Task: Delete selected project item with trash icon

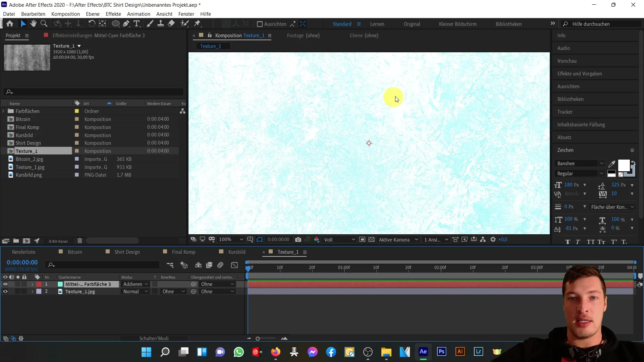Action: click(x=80, y=241)
